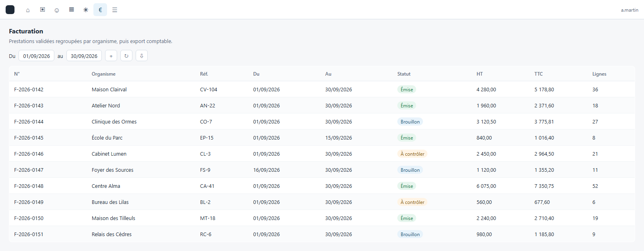The image size is (644, 251).
Task: Click the HT amount 840,00
Action: coord(484,138)
